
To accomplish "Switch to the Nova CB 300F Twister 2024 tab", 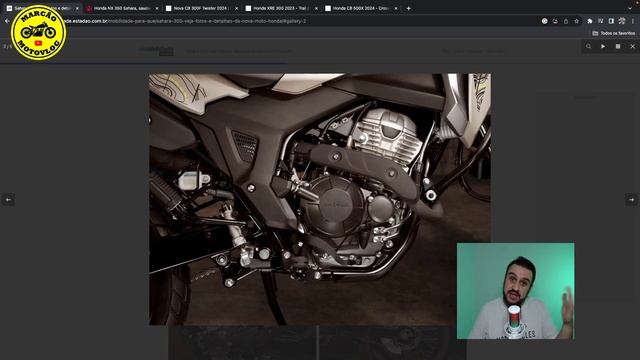I will pyautogui.click(x=201, y=8).
